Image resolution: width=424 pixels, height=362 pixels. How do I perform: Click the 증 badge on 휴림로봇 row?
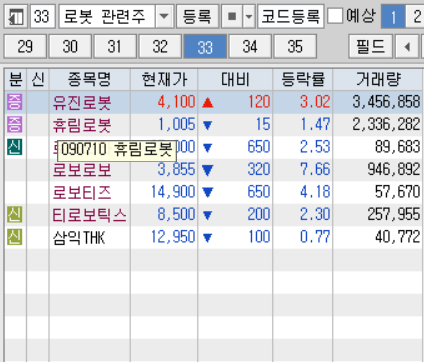15,124
